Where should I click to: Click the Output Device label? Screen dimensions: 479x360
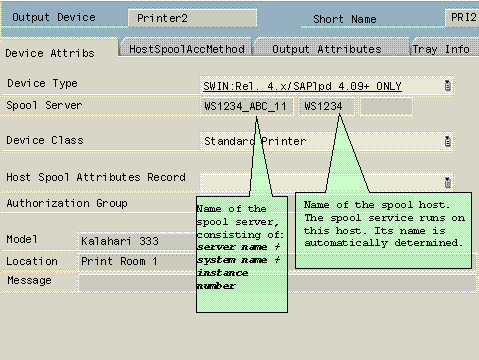pos(54,17)
